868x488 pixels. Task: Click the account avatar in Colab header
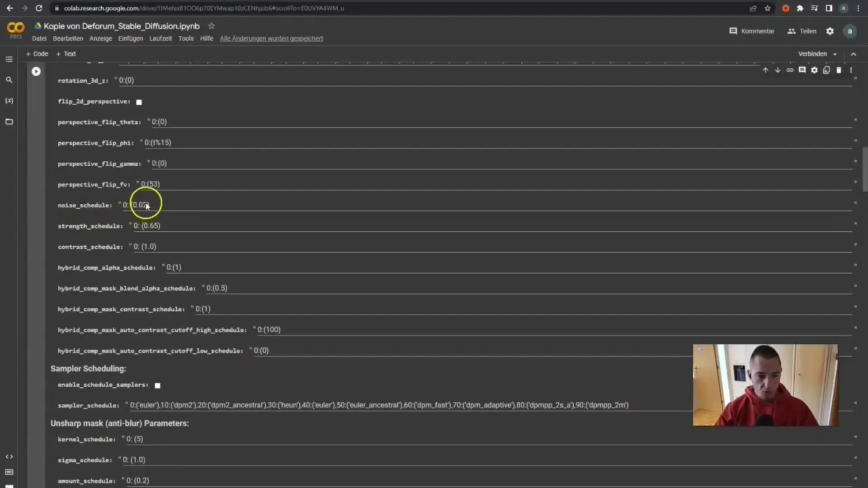click(850, 31)
